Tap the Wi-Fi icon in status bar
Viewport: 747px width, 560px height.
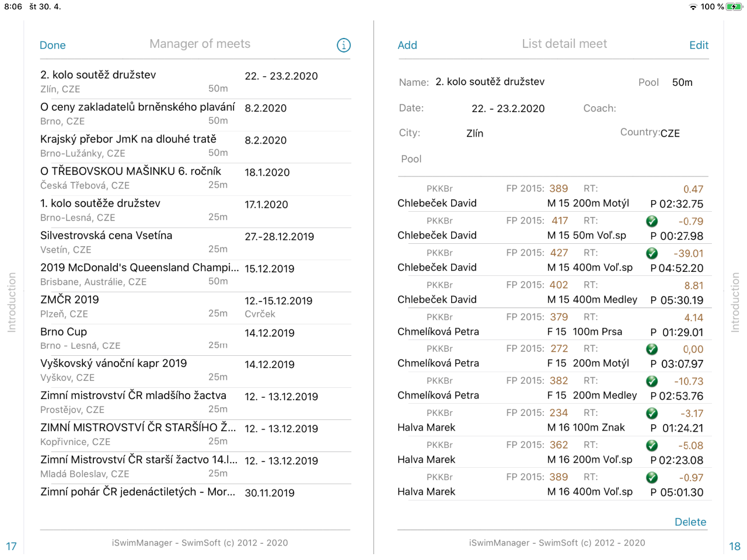point(693,7)
